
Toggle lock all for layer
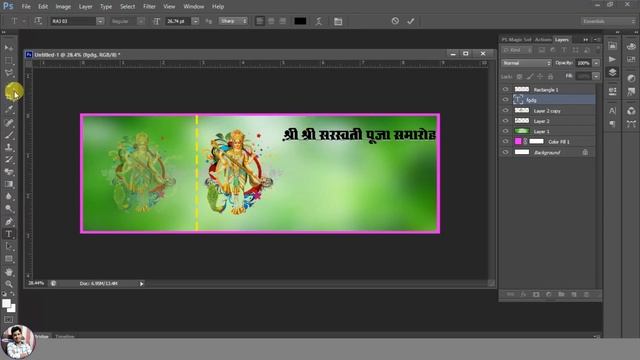coord(550,76)
